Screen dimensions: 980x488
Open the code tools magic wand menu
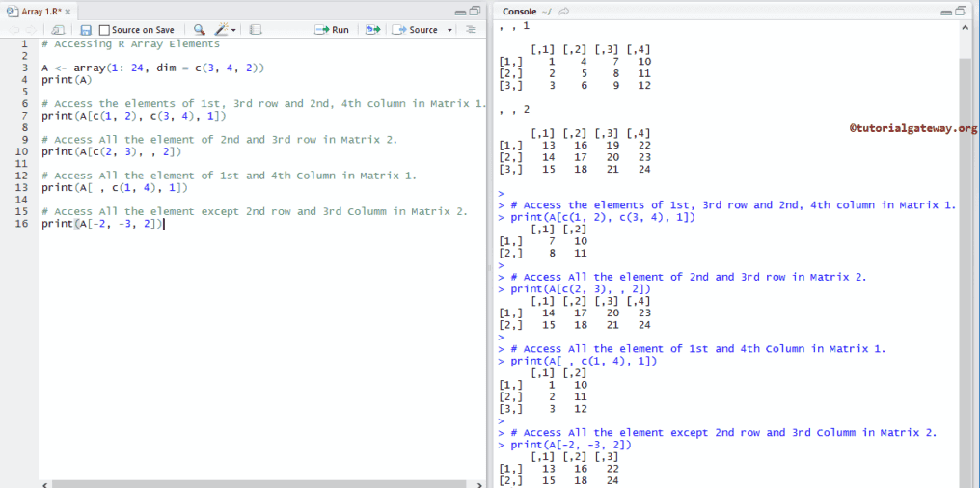click(x=225, y=29)
